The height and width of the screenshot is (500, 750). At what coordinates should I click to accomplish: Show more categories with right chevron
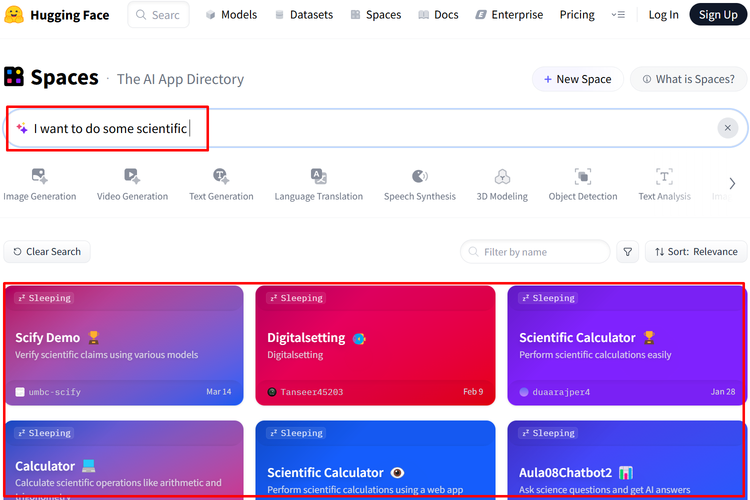pyautogui.click(x=732, y=184)
